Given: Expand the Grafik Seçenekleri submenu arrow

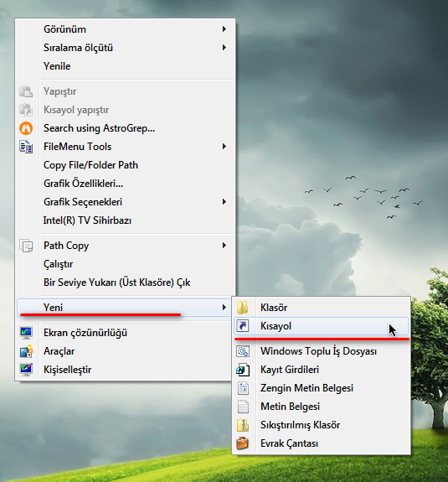Looking at the screenshot, I should (224, 202).
